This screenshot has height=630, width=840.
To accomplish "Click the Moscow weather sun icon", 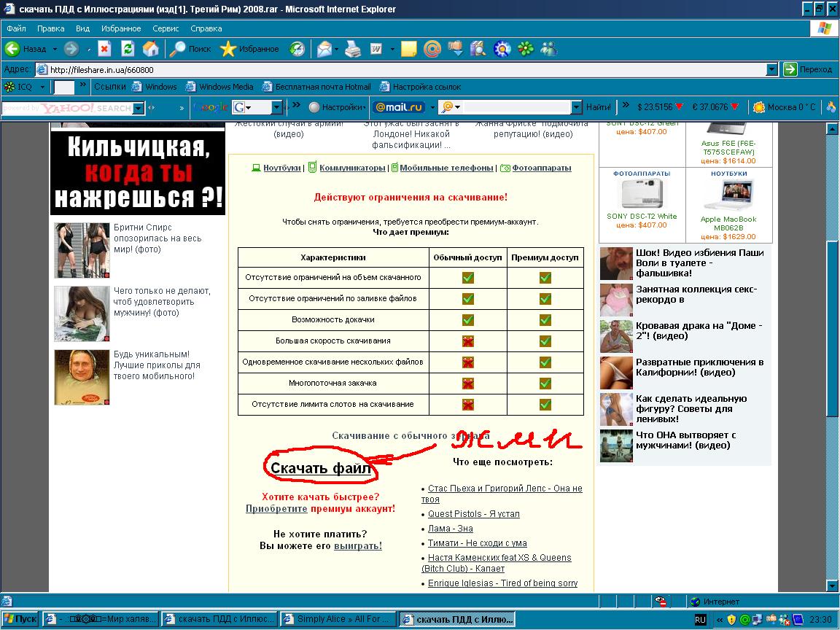I will pos(758,107).
